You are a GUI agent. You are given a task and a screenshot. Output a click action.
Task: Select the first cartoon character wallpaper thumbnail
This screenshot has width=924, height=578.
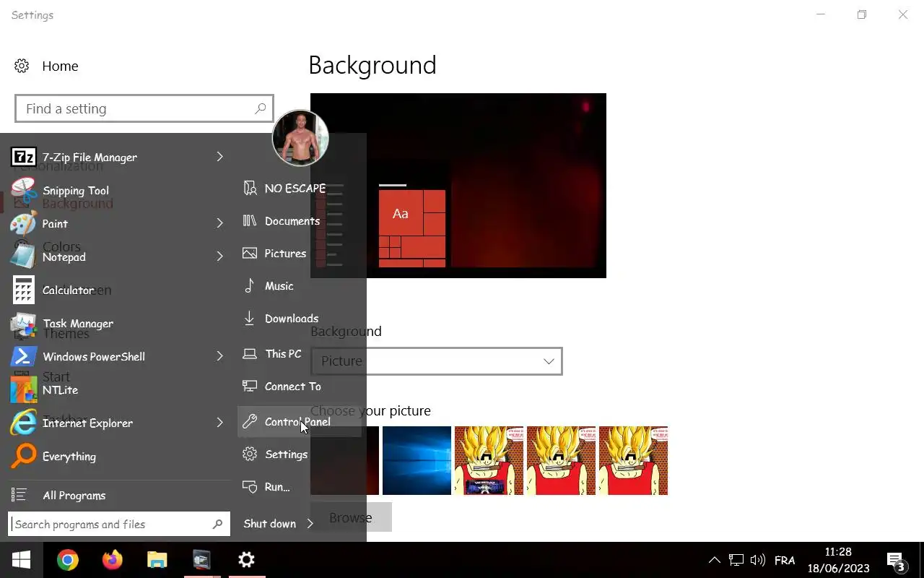[489, 460]
